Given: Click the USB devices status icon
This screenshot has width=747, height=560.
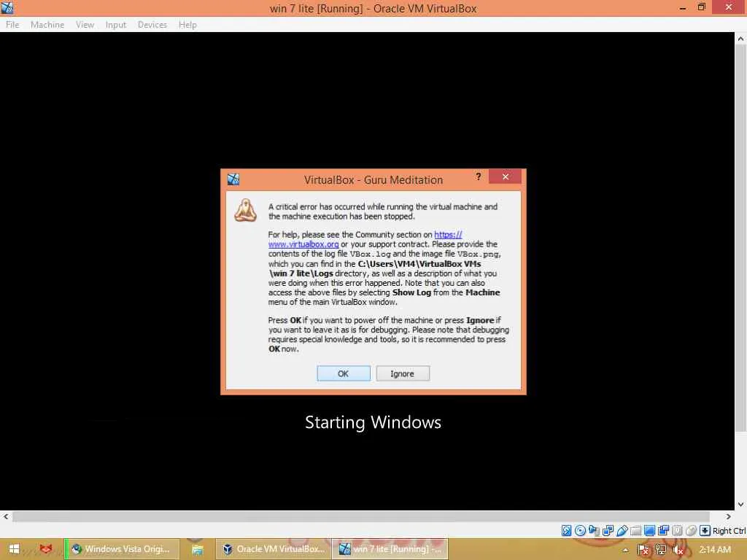Looking at the screenshot, I should (x=622, y=531).
